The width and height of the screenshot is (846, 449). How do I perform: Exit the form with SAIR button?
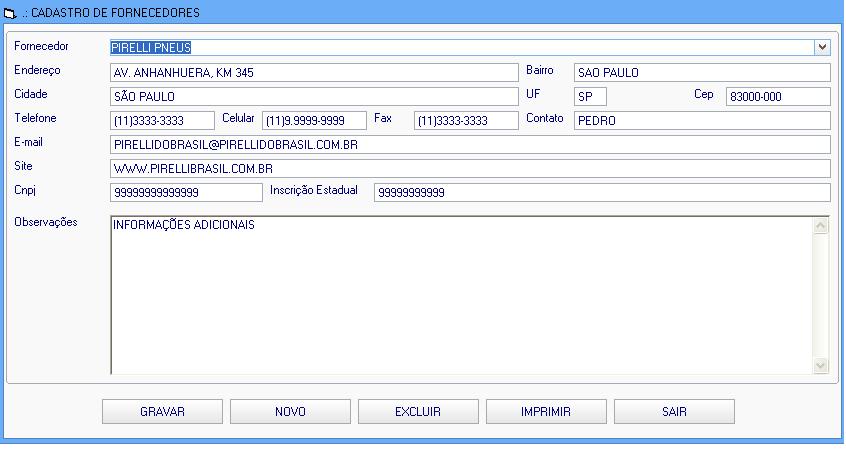tap(674, 412)
